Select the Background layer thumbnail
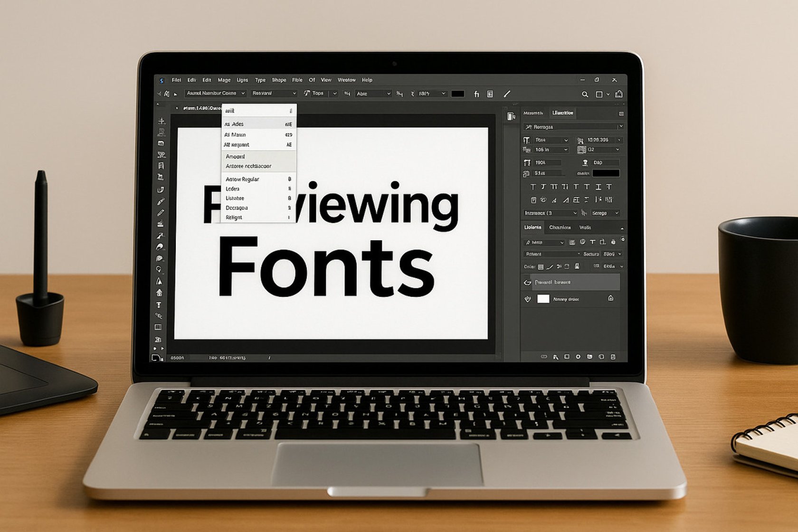Image resolution: width=798 pixels, height=532 pixels. pos(545,299)
